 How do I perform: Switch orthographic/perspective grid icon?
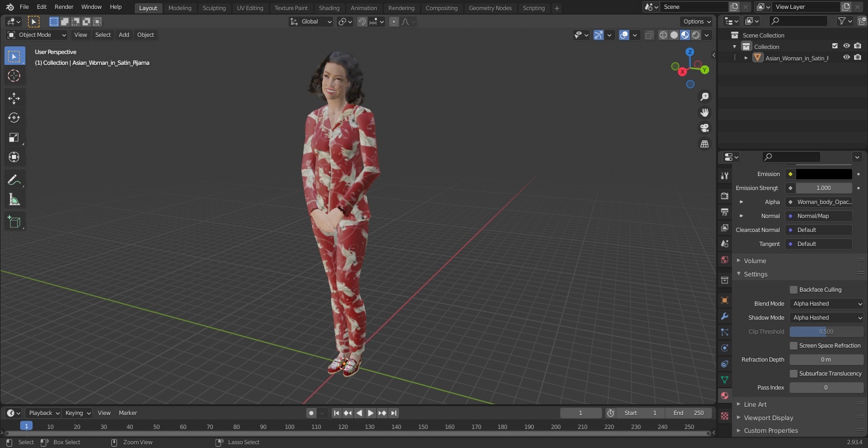(x=704, y=144)
